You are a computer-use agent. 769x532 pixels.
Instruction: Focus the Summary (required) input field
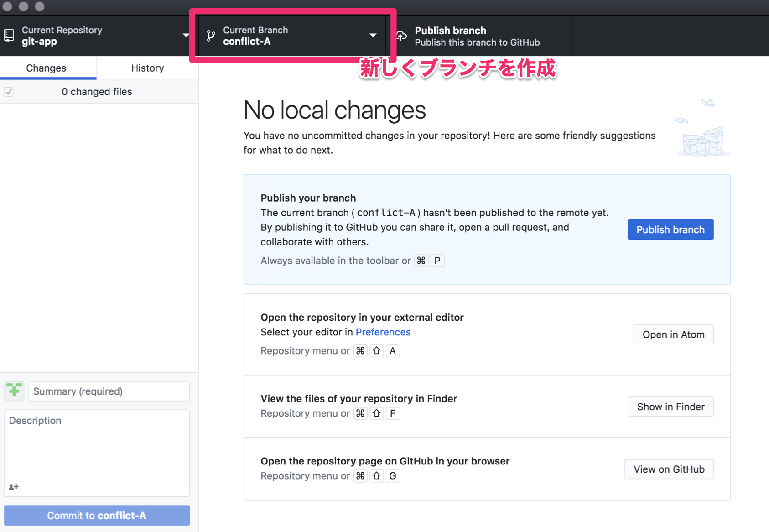coord(109,391)
